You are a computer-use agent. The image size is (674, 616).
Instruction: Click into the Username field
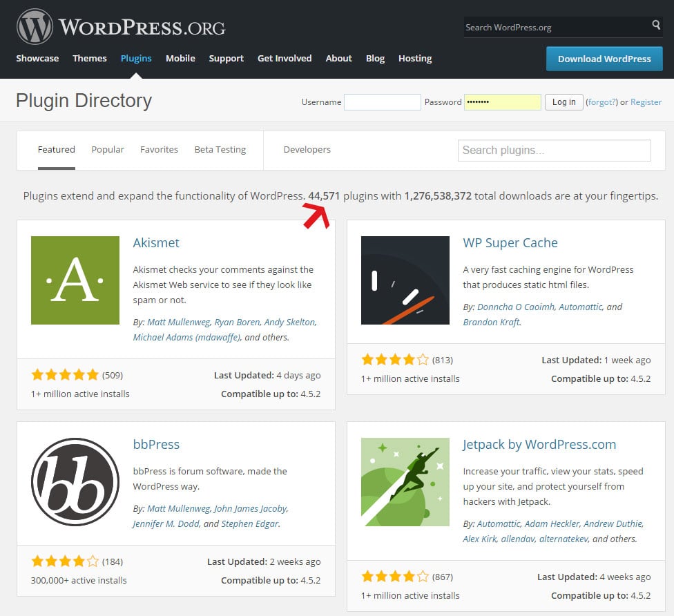pyautogui.click(x=382, y=102)
